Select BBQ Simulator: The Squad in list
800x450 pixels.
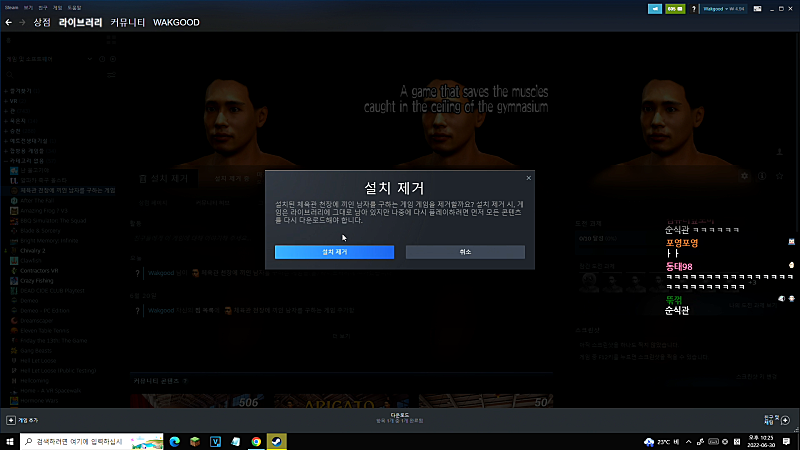pyautogui.click(x=53, y=221)
